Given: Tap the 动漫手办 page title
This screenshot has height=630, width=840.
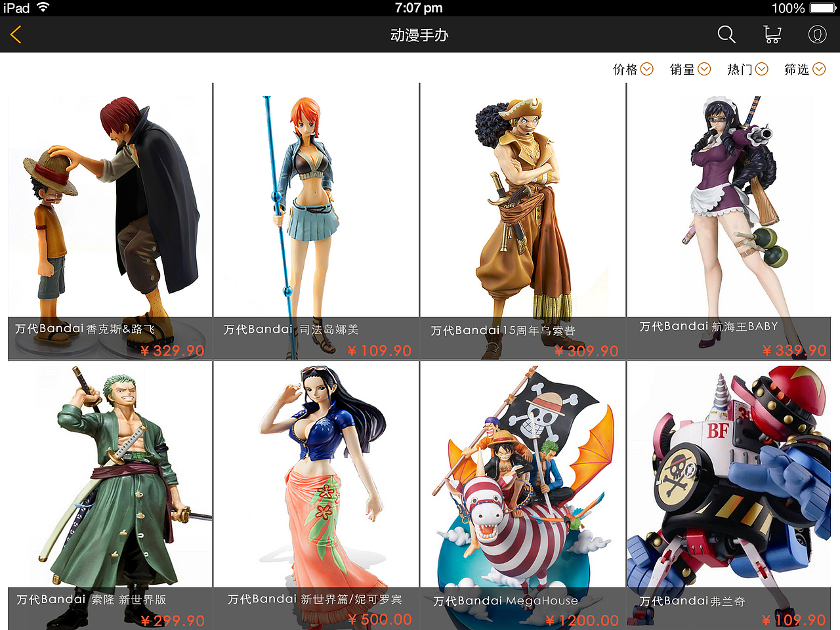Looking at the screenshot, I should coord(419,35).
